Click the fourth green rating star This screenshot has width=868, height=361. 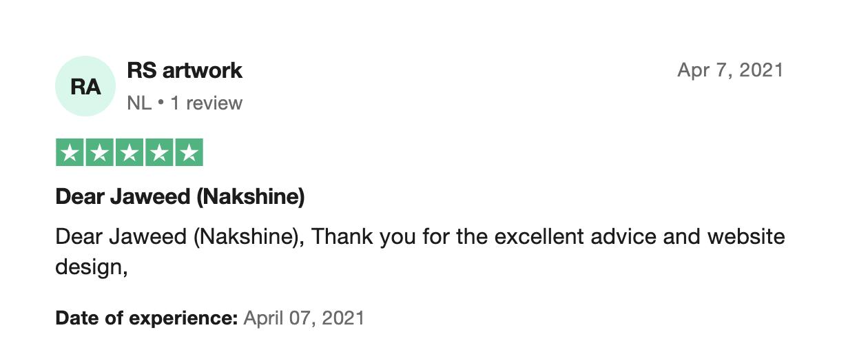[x=159, y=153]
